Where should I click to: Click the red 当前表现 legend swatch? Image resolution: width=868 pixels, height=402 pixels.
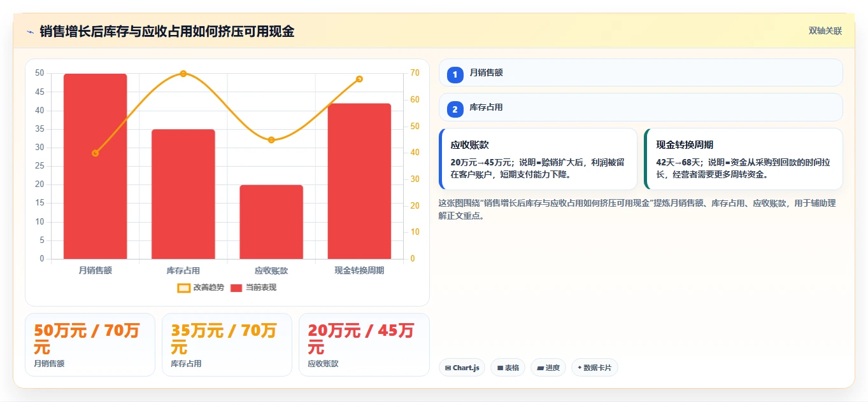236,288
